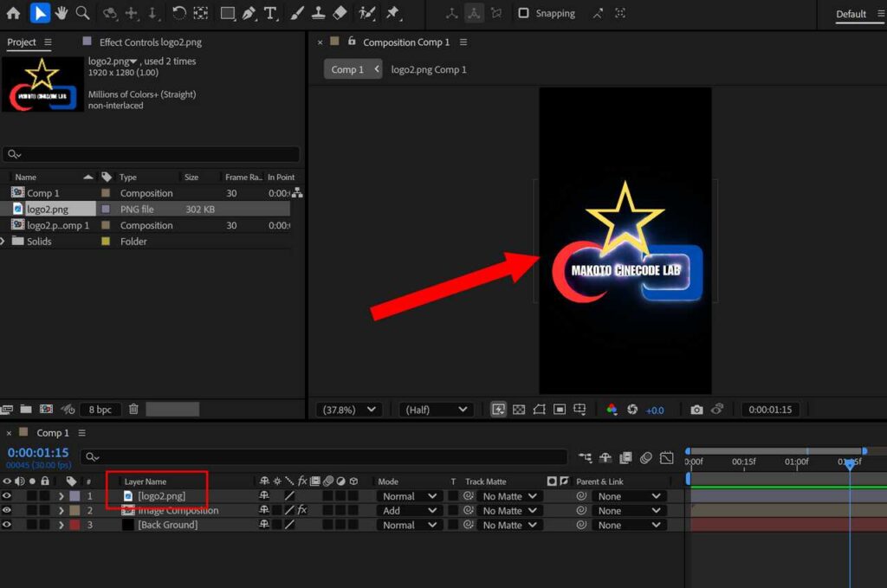Toggle the composition viewer lock icon

[x=352, y=42]
